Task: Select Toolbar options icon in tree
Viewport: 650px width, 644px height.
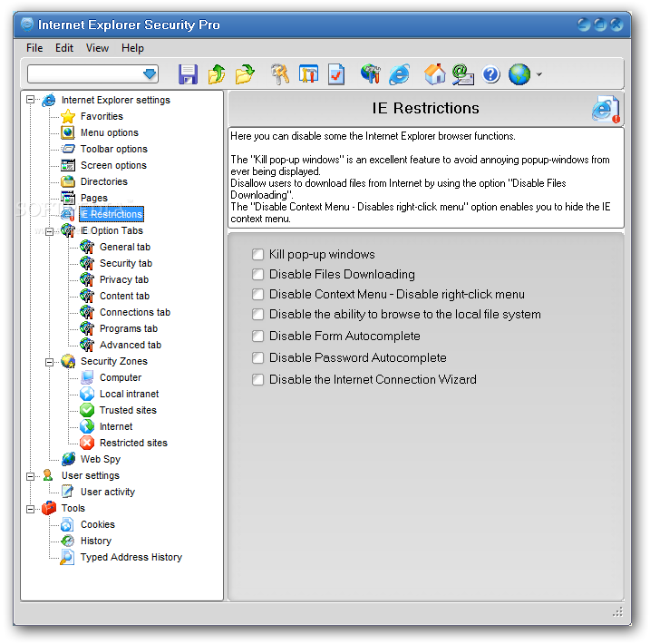Action: (x=68, y=149)
